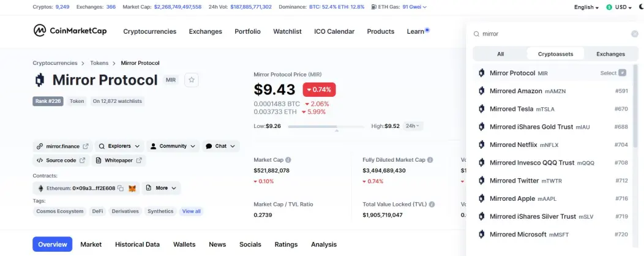Copy the Ethereum contract address
The height and width of the screenshot is (256, 644).
(x=121, y=188)
